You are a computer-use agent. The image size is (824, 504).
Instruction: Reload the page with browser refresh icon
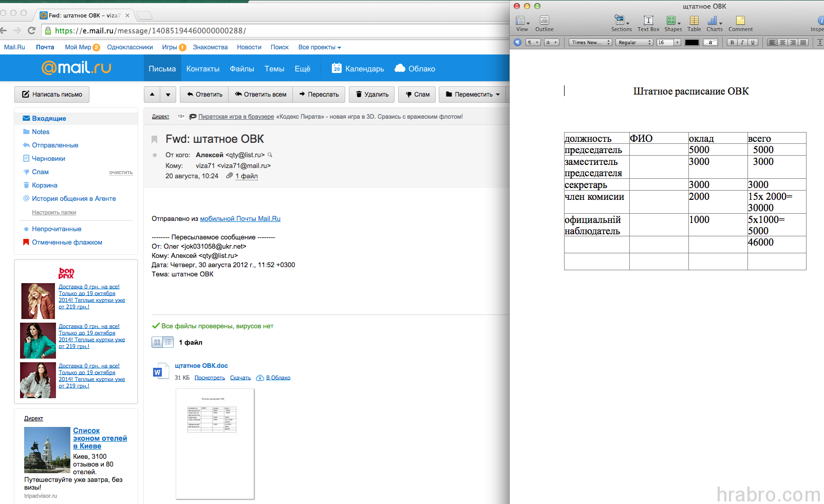[x=32, y=31]
